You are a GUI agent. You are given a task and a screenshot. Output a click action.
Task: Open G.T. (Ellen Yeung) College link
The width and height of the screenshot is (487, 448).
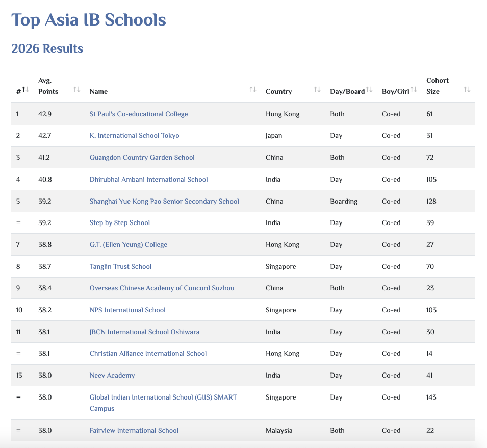pos(129,245)
